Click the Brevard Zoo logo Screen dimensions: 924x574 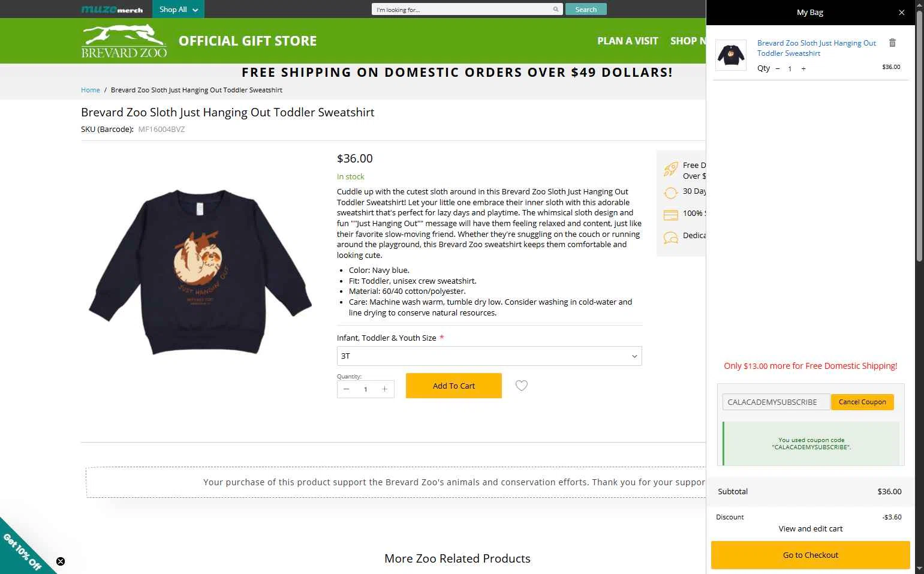124,41
